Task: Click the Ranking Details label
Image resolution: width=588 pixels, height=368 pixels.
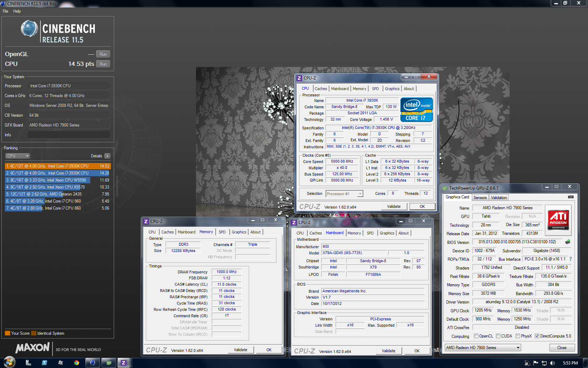Action: 96,156
